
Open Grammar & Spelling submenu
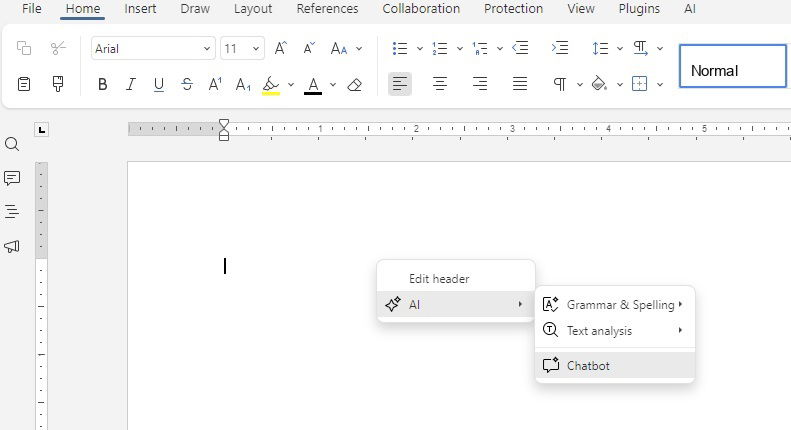pyautogui.click(x=615, y=304)
